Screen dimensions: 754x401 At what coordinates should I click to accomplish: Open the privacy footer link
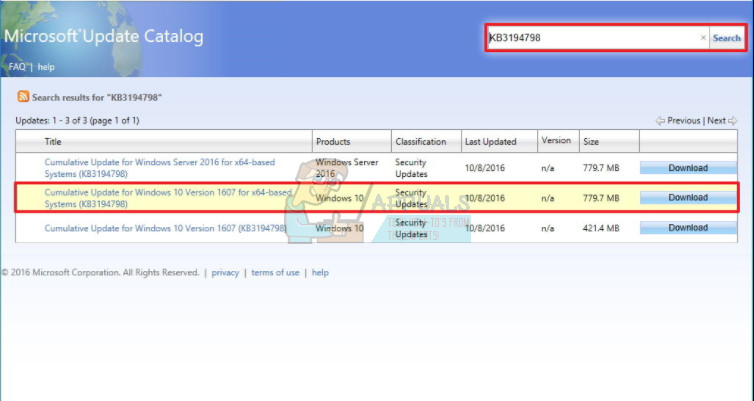[225, 273]
